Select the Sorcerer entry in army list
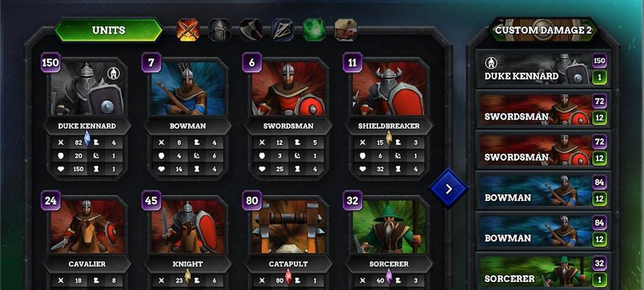The image size is (644, 290). coord(543,270)
